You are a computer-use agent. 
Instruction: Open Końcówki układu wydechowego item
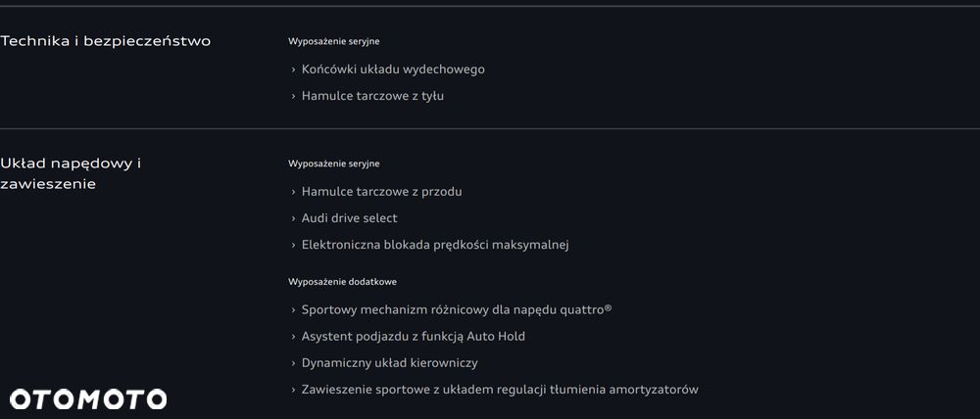pos(393,70)
